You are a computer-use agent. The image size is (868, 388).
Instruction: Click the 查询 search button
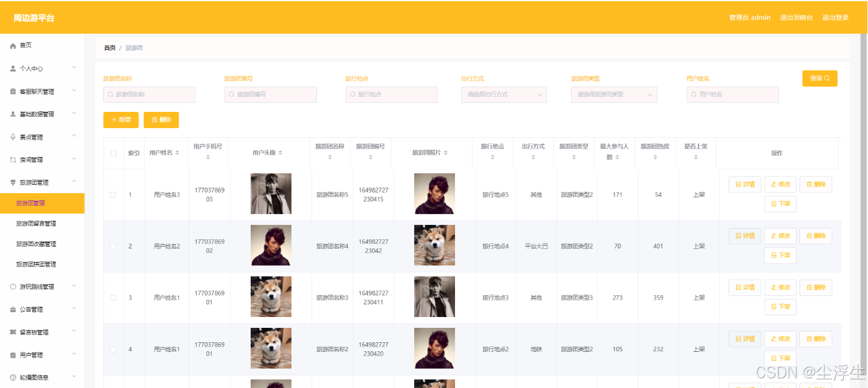pyautogui.click(x=819, y=78)
